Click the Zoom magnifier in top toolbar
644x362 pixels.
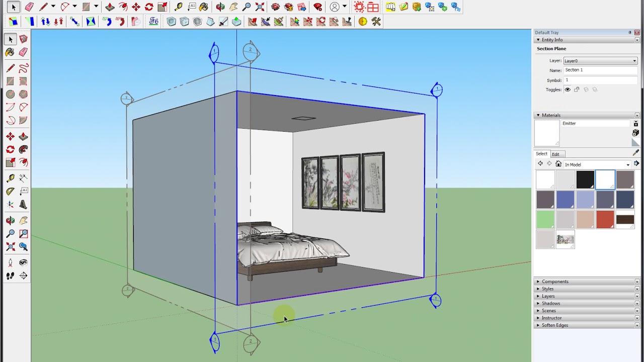pos(247,7)
